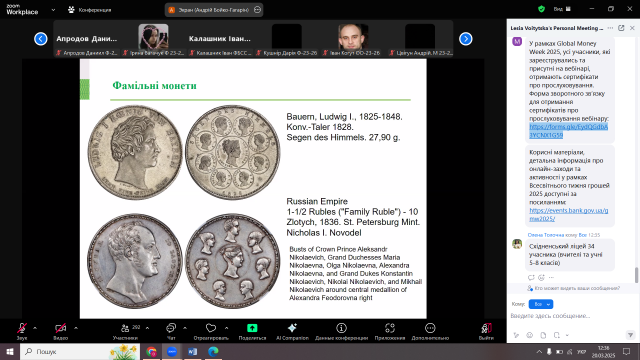The height and width of the screenshot is (360, 640).
Task: Open the Участники participants panel
Action: coord(125,331)
